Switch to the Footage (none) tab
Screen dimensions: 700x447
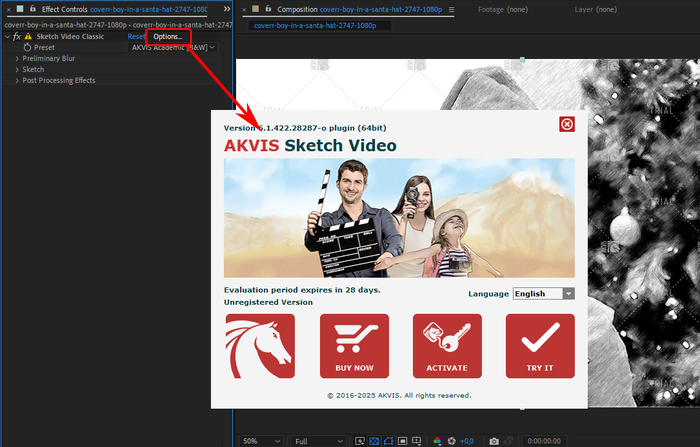tap(503, 9)
